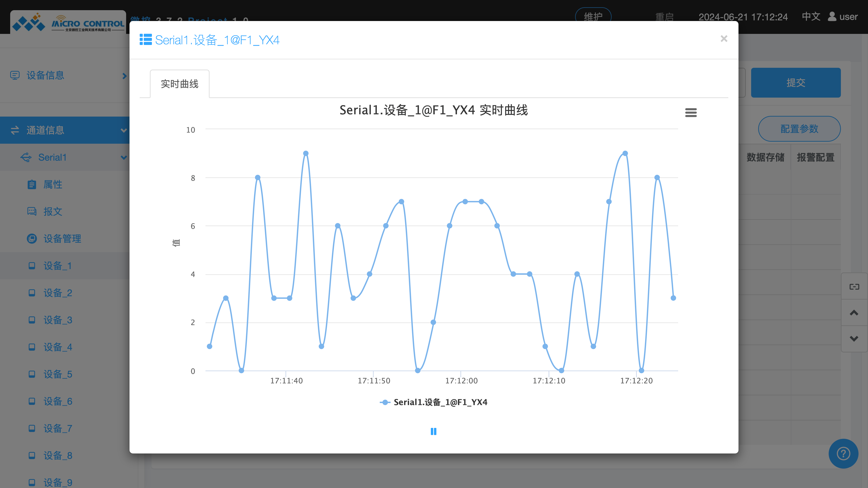The image size is (868, 488).
Task: Click the scroll down chevron icon
Action: [x=854, y=338]
